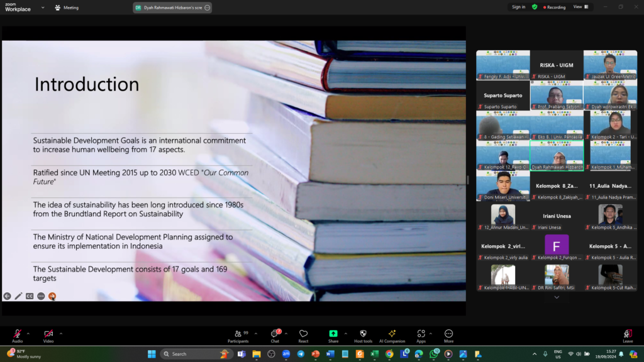Open the Participants panel
Screen dimensions: 644x362
coord(238,336)
